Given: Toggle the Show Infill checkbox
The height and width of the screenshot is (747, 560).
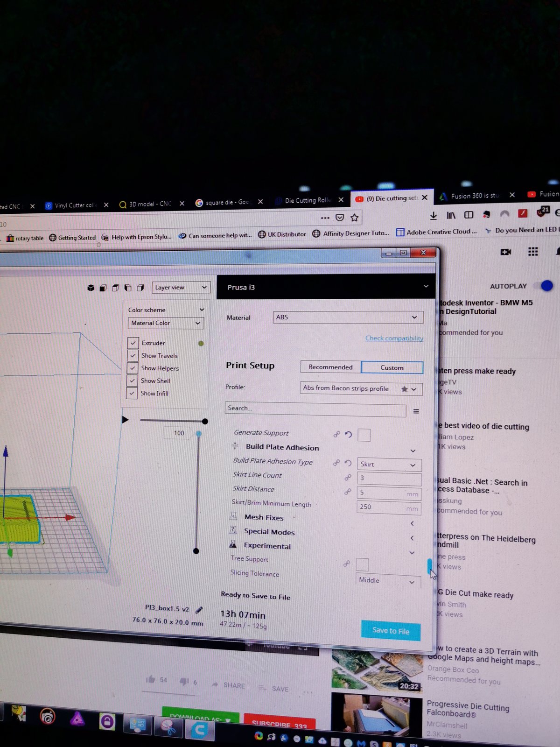Looking at the screenshot, I should tap(132, 393).
